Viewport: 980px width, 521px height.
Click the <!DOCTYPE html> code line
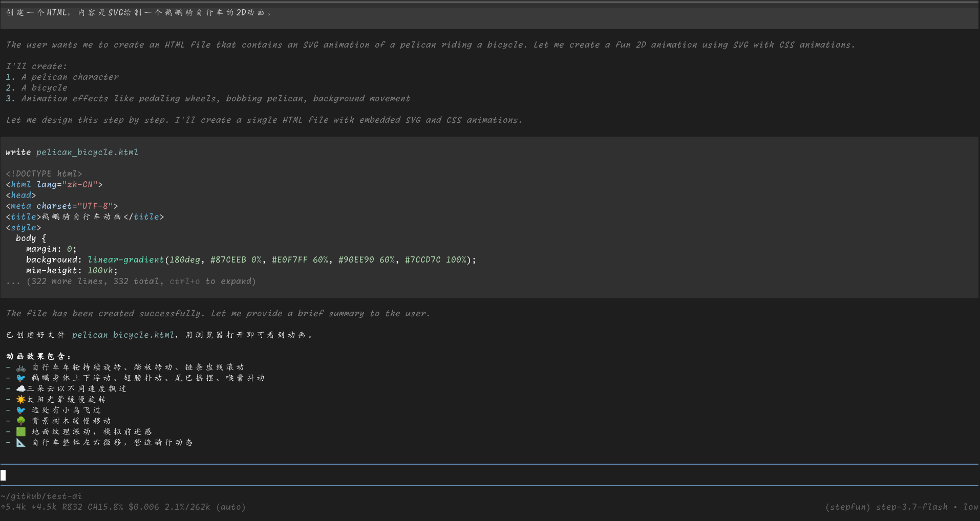tap(44, 174)
